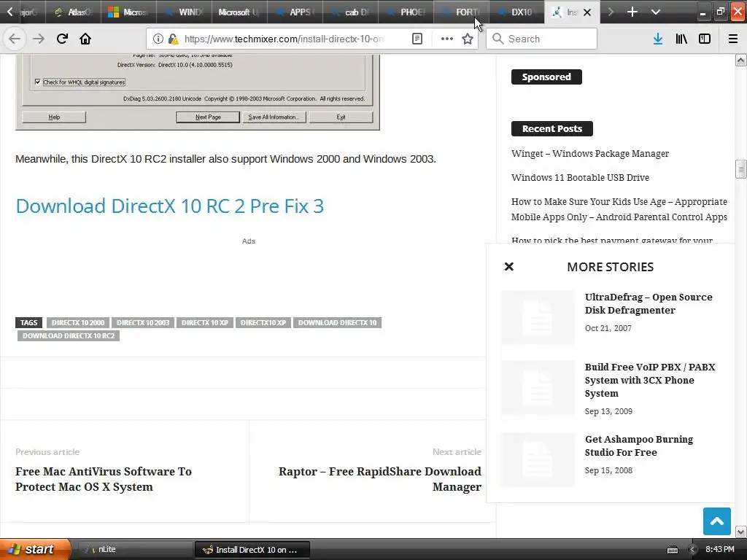Click the keyboard icon in system tray
The width and height of the screenshot is (747, 560).
coord(673,550)
